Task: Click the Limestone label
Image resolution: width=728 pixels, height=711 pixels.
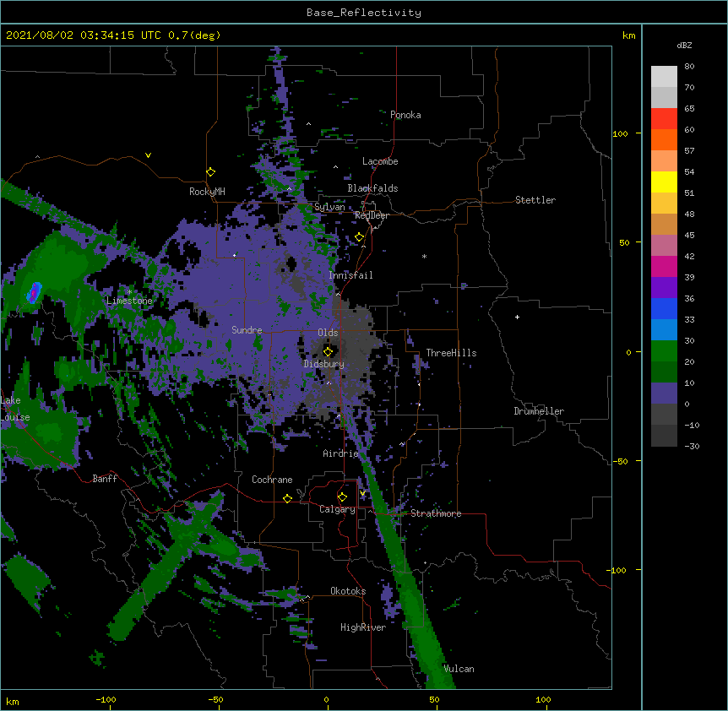Action: click(x=129, y=301)
